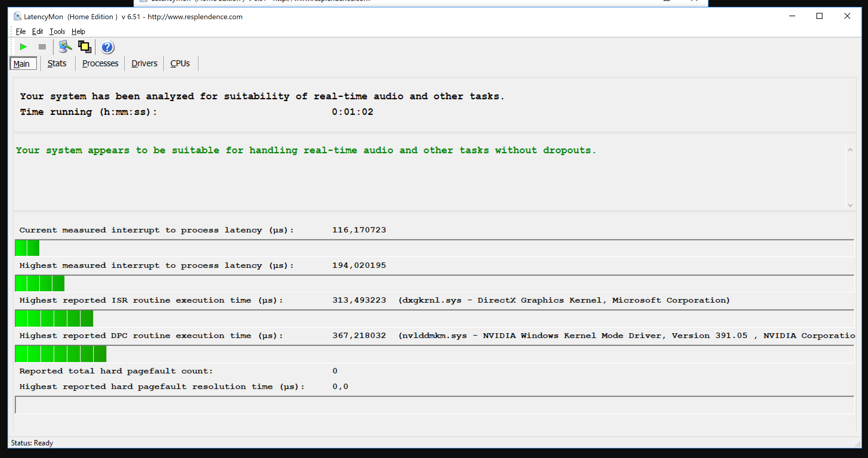868x458 pixels.
Task: Start the latency monitor with the green play button
Action: (x=23, y=47)
